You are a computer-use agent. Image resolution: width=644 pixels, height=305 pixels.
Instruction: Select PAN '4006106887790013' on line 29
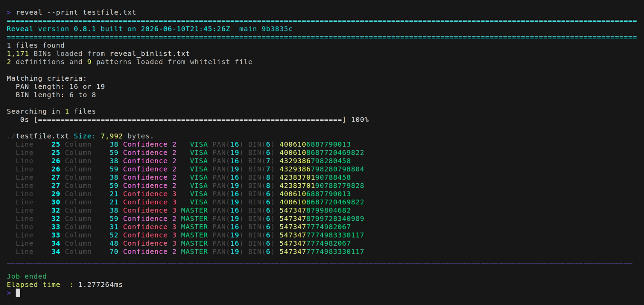[315, 194]
